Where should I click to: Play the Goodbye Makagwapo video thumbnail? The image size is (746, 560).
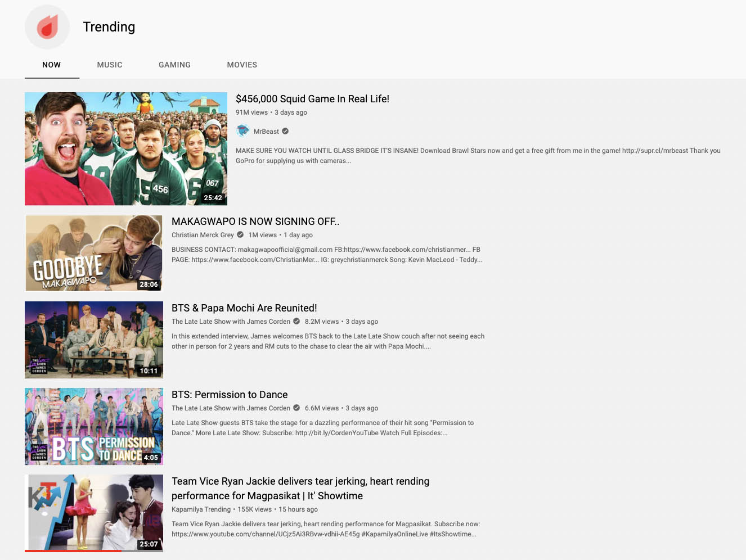click(x=94, y=253)
